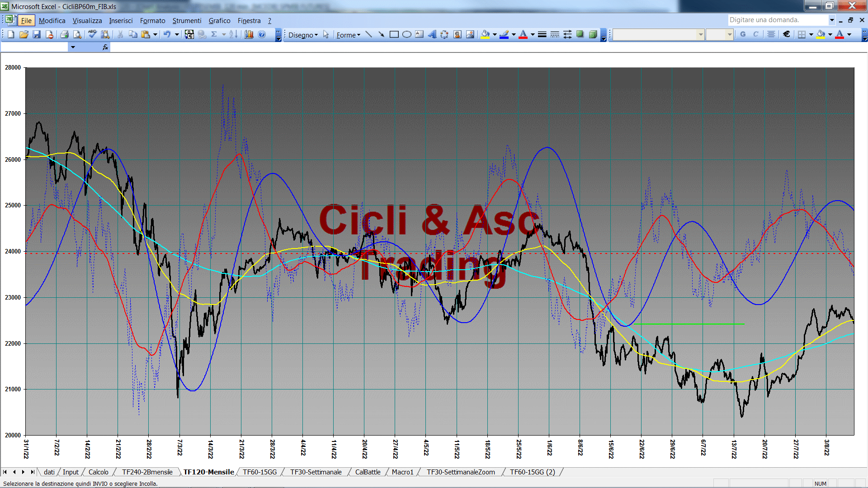Click the Merge and Center icon

(x=771, y=34)
